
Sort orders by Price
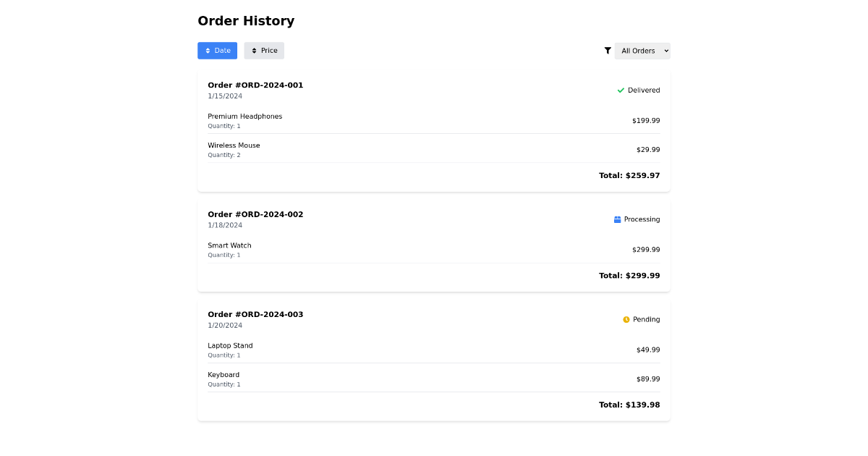pyautogui.click(x=264, y=51)
